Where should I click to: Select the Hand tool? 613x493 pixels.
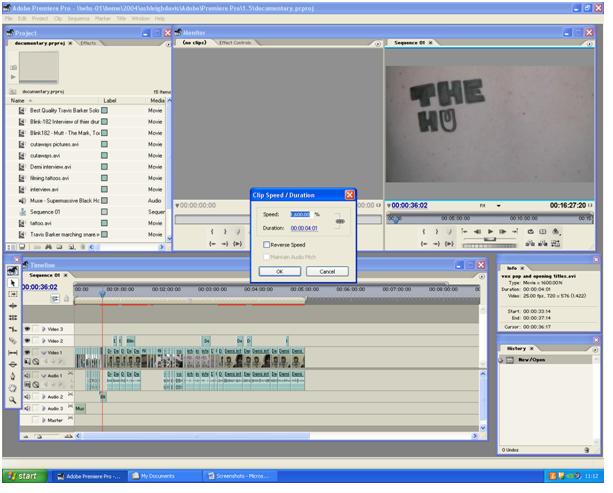click(x=13, y=388)
